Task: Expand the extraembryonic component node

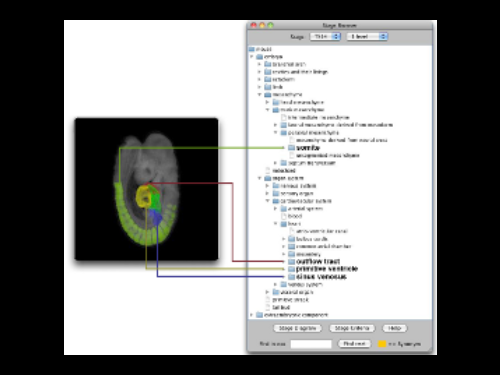Action: [x=252, y=315]
